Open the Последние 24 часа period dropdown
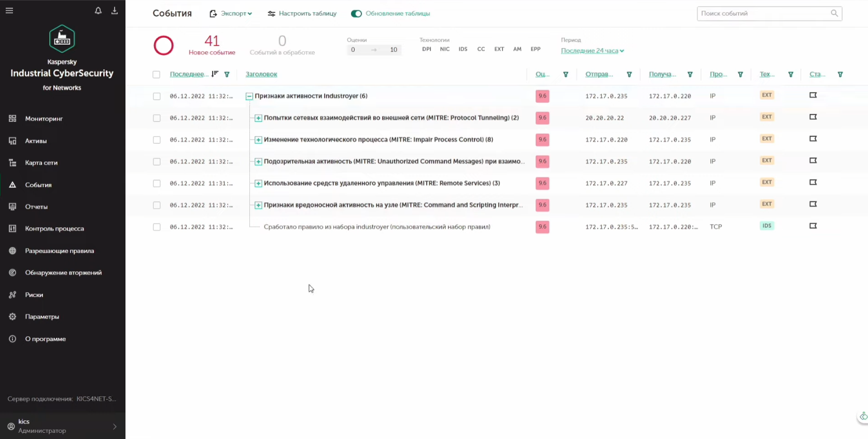 pos(593,51)
